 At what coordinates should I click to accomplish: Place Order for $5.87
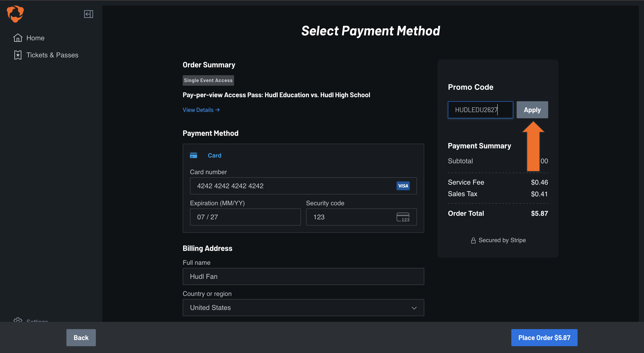tap(544, 338)
